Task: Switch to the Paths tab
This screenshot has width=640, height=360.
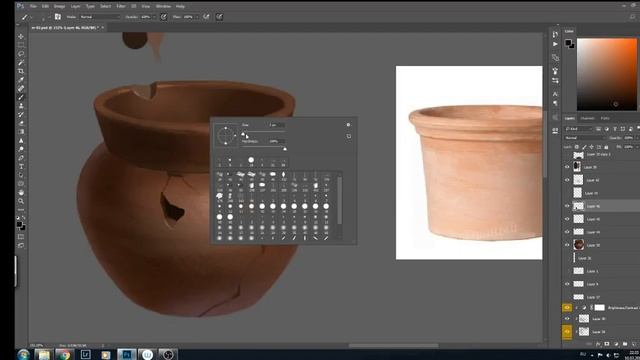Action: coord(605,118)
